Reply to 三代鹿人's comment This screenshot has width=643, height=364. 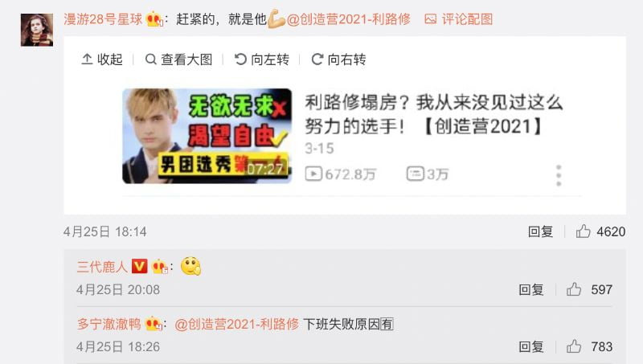click(x=531, y=290)
